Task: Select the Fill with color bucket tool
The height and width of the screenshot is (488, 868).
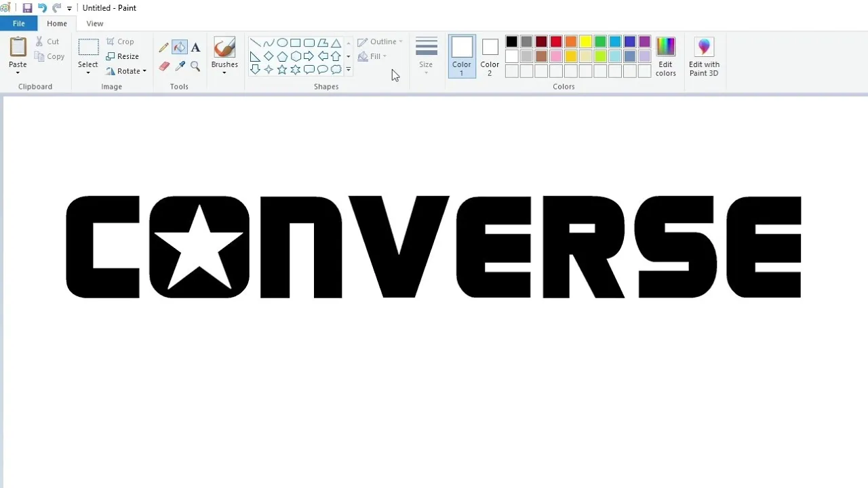Action: coord(179,47)
